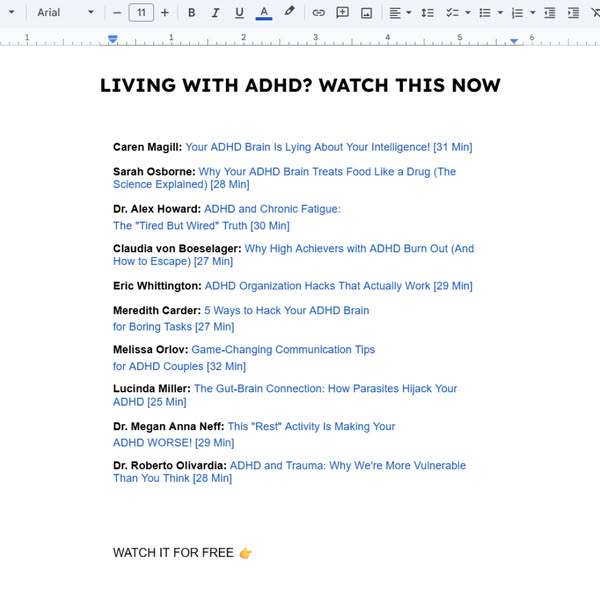Open the Arial font family dropdown

[x=65, y=13]
